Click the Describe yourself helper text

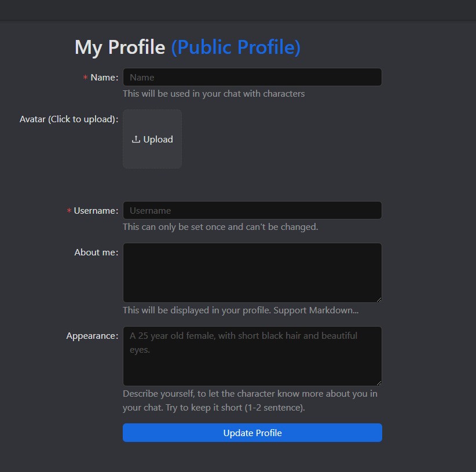[x=250, y=400]
